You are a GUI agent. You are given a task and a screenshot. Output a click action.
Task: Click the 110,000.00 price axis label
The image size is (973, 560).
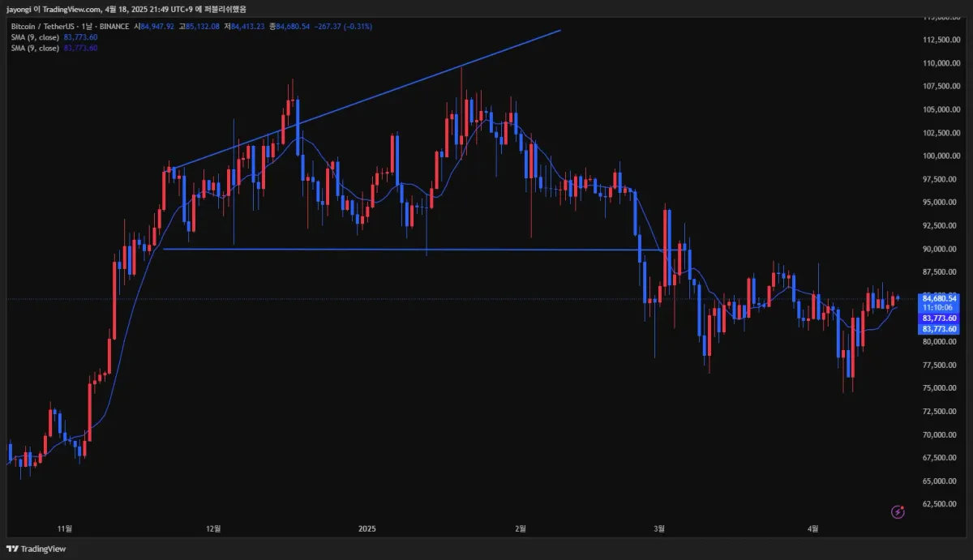(941, 63)
